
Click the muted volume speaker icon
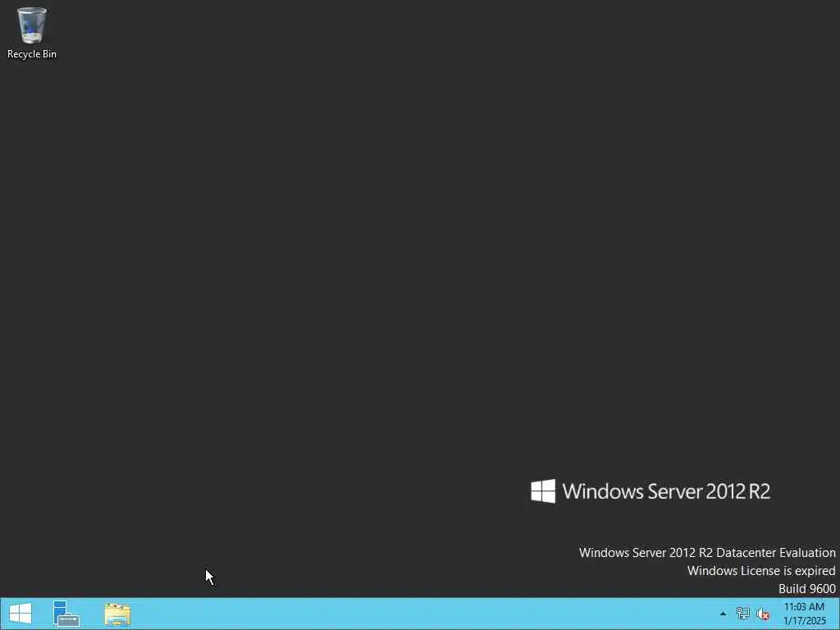[763, 614]
